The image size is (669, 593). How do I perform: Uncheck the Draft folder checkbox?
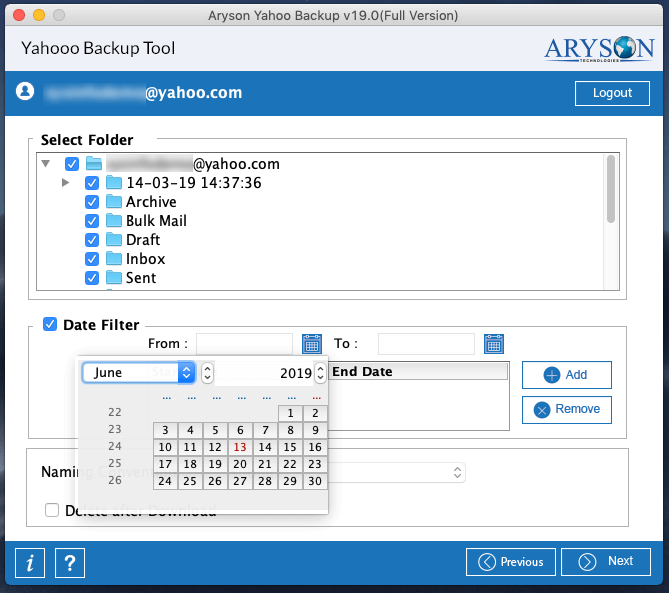click(92, 240)
